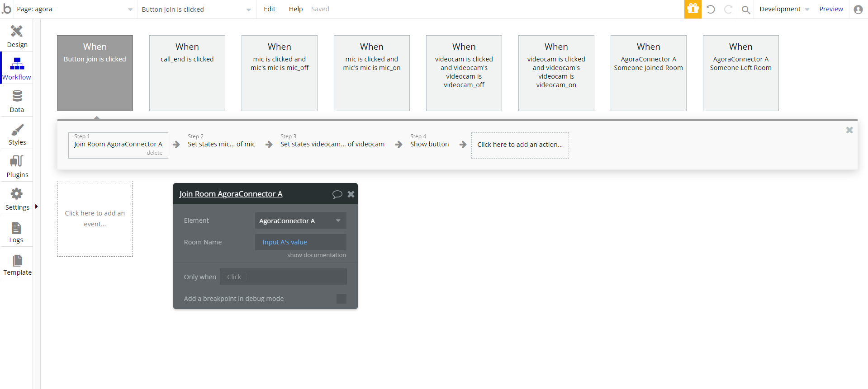Open the Development version dropdown
Viewport: 868px width, 389px height.
tap(784, 9)
